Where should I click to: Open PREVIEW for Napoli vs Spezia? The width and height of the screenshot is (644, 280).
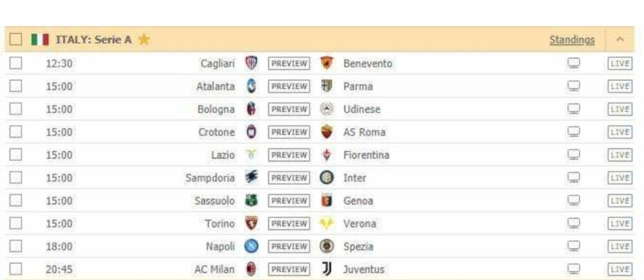(x=289, y=247)
